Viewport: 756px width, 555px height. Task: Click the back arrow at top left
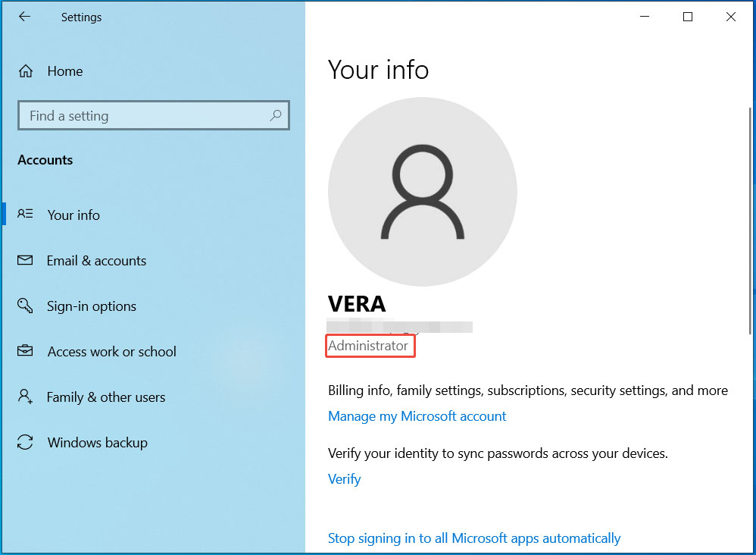point(24,16)
